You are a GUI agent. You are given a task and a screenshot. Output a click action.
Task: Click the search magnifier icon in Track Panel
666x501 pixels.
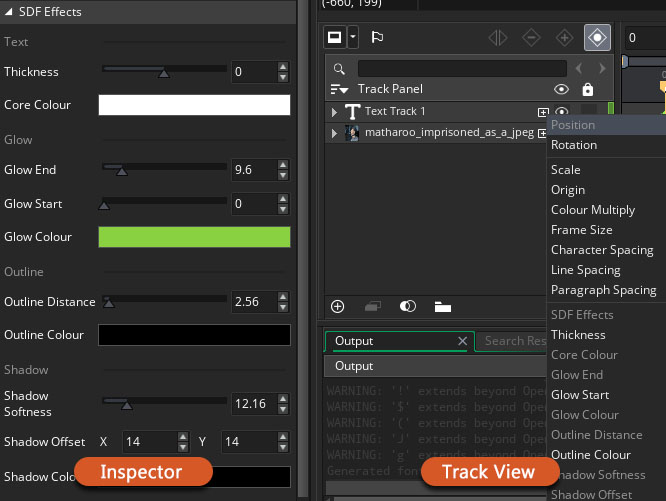point(339,68)
